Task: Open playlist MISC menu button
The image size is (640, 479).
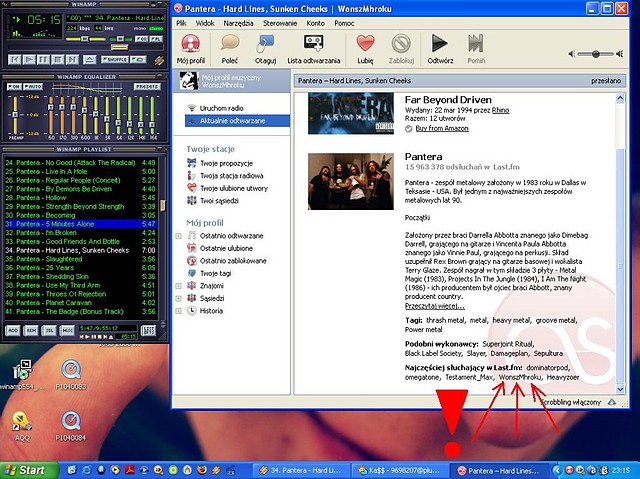Action: pyautogui.click(x=67, y=330)
